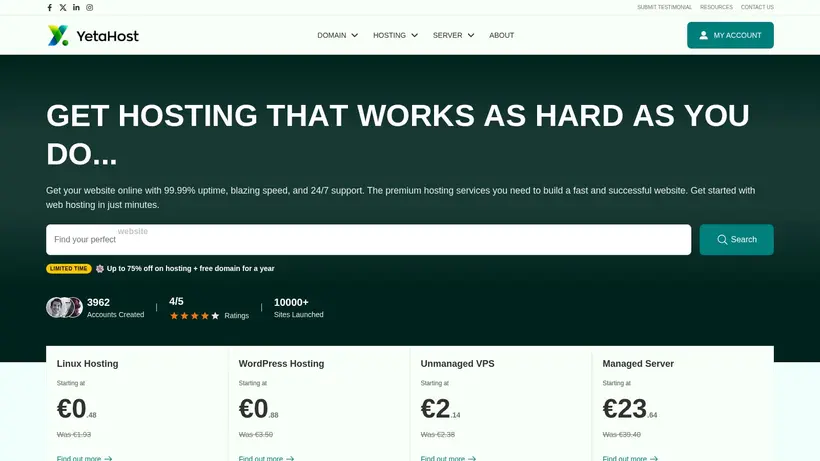Open Submit Testimonial link
This screenshot has width=820, height=461.
pyautogui.click(x=664, y=7)
